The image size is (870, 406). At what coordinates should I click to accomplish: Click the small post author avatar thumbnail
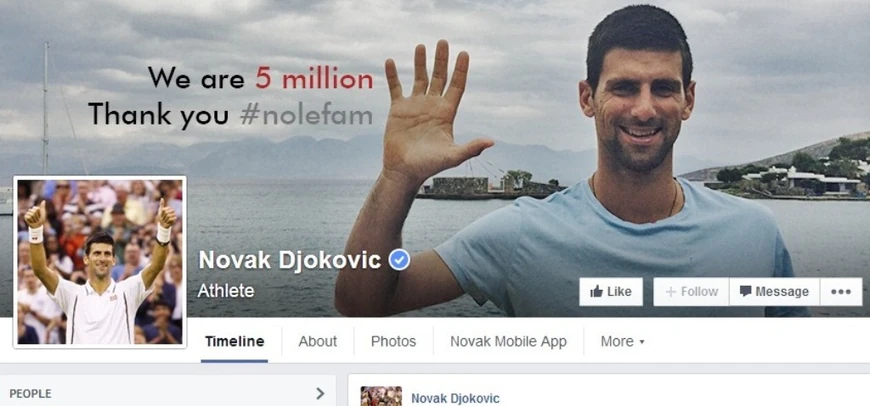pos(381,396)
